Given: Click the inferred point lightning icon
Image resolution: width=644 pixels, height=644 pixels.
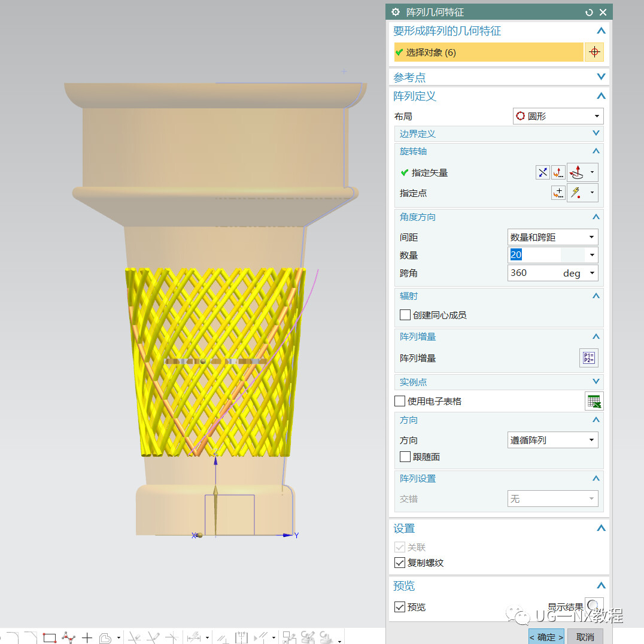Looking at the screenshot, I should (576, 193).
